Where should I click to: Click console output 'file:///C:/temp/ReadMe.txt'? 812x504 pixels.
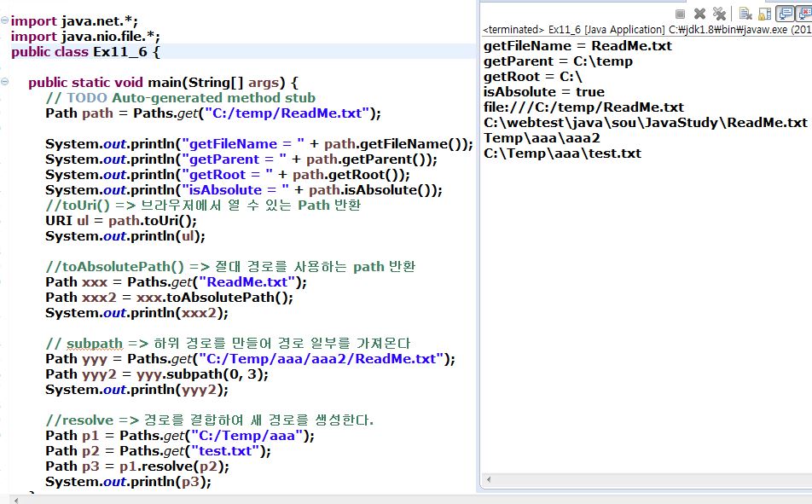583,107
